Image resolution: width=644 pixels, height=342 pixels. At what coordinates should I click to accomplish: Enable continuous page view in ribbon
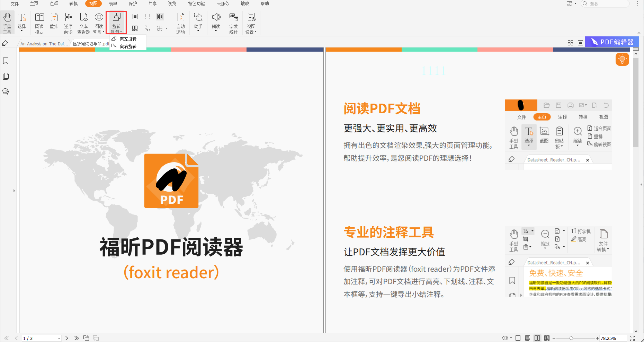pos(147,17)
